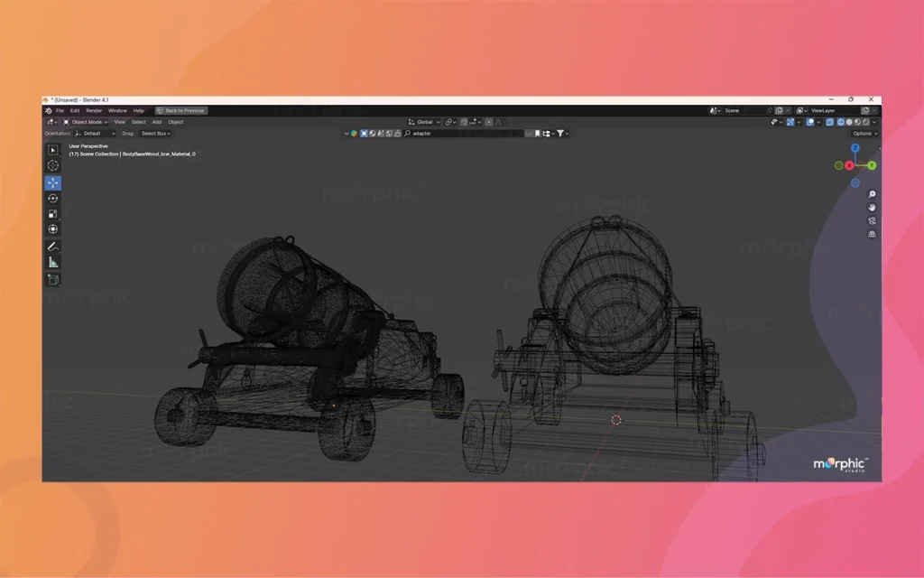Open the shading options dropdown arrow

873,122
